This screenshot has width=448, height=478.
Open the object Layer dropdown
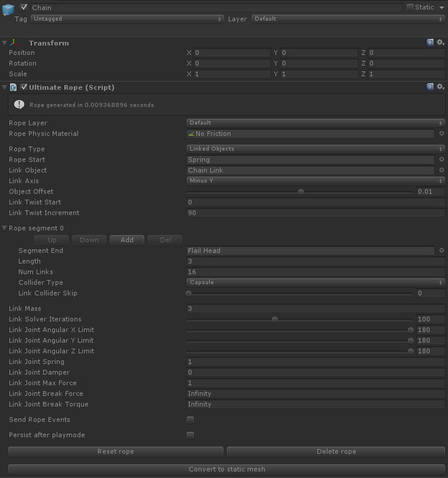pos(348,19)
